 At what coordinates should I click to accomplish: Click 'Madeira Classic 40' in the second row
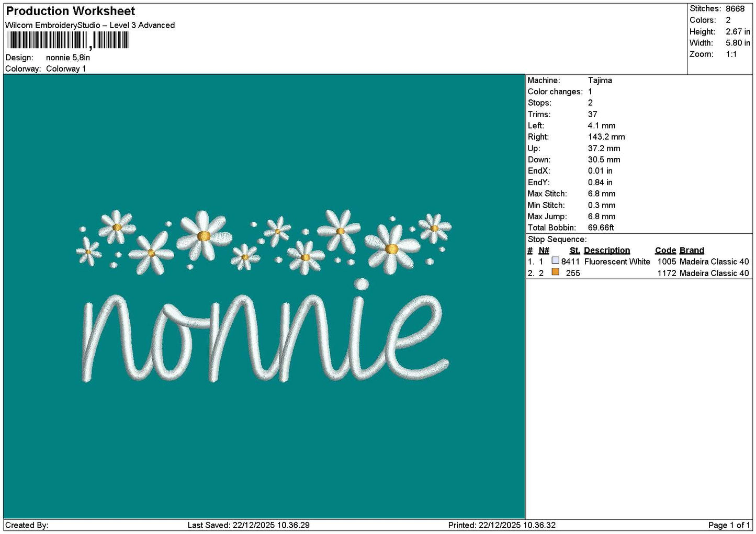pyautogui.click(x=714, y=274)
